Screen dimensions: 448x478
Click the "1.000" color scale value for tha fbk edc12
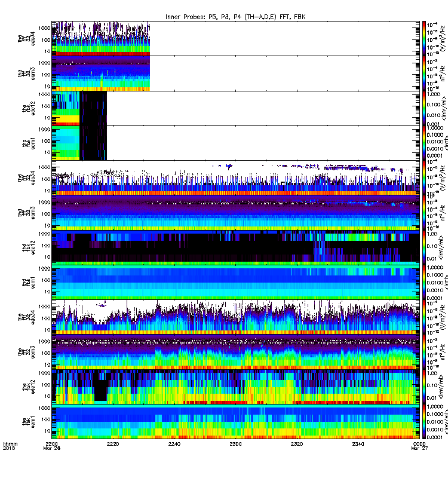coord(434,94)
